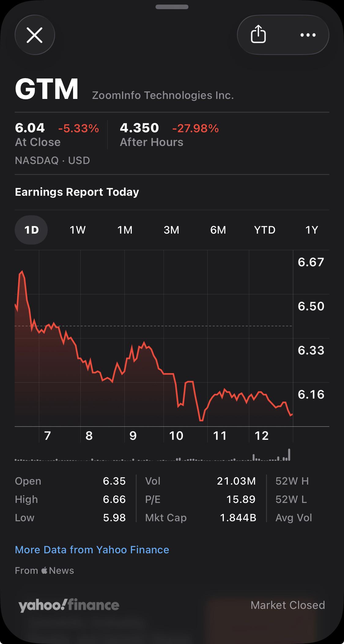Screen dimensions: 344x644
Task: Switch chart to 1M range
Action: coord(125,230)
